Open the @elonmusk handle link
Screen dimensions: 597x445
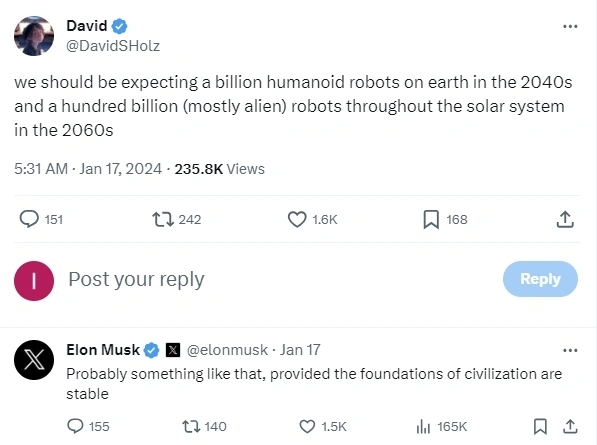227,350
